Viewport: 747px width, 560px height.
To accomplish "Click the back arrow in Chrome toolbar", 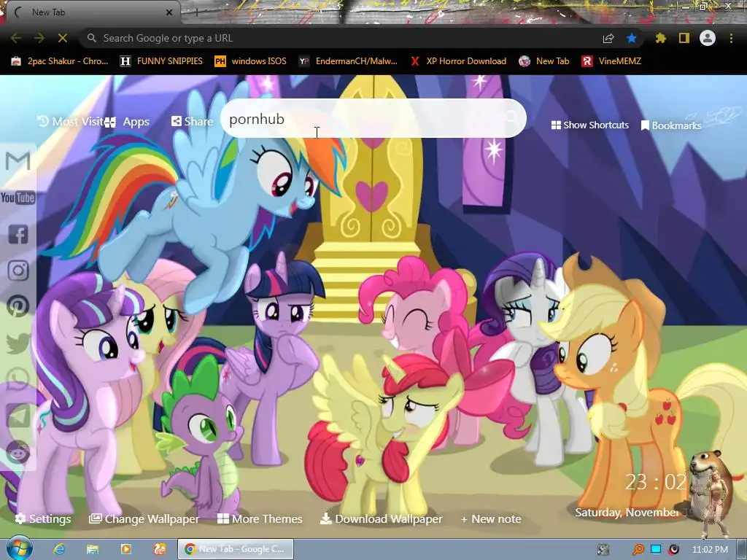I will [16, 38].
